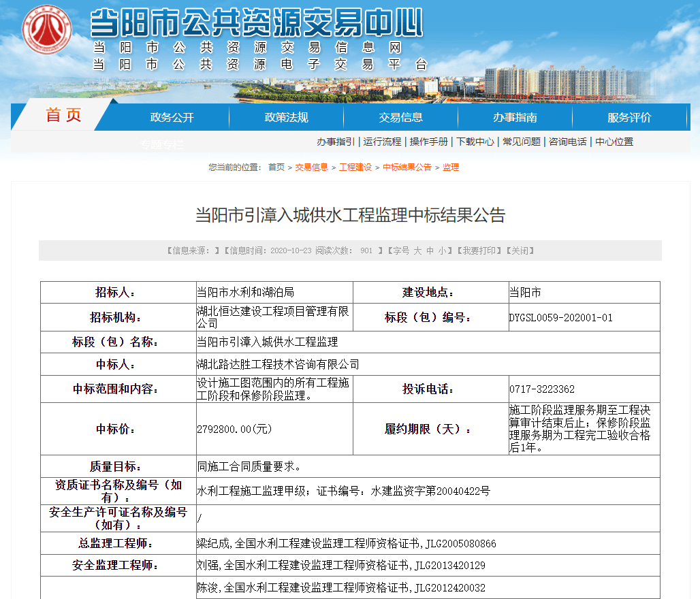Open the 政务公开 menu
The image size is (700, 599).
coord(172,118)
